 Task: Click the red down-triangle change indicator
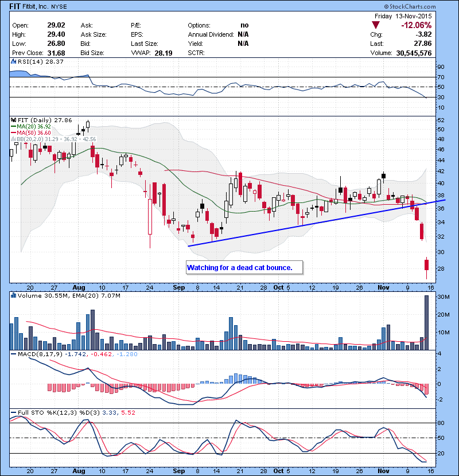376,25
